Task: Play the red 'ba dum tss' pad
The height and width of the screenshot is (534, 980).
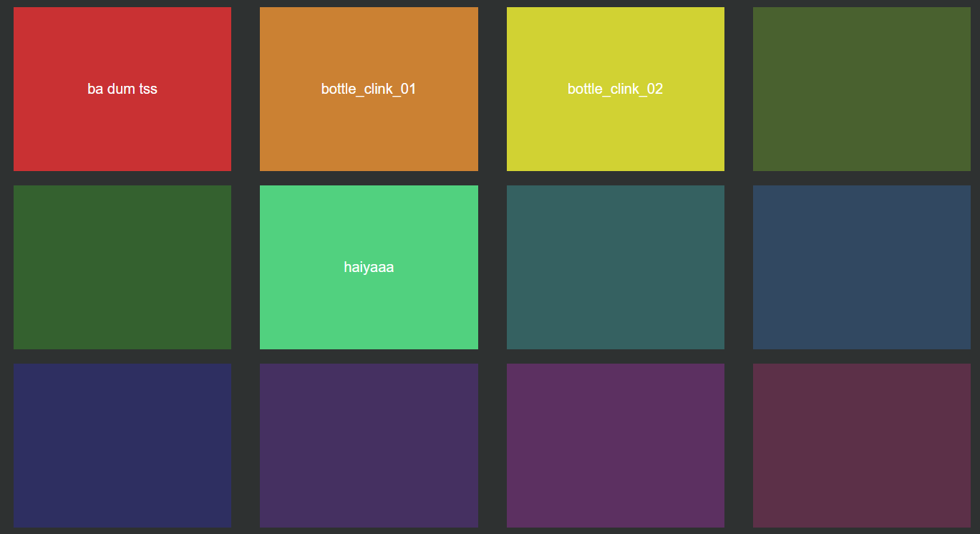Action: click(122, 89)
